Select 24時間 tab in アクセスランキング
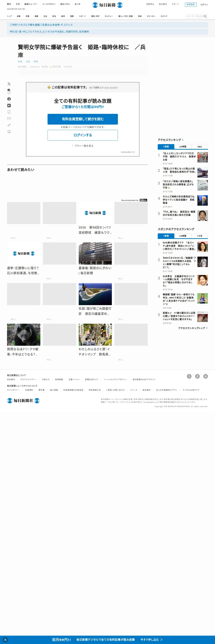Screen dimensions: 215x644 click(x=183, y=147)
